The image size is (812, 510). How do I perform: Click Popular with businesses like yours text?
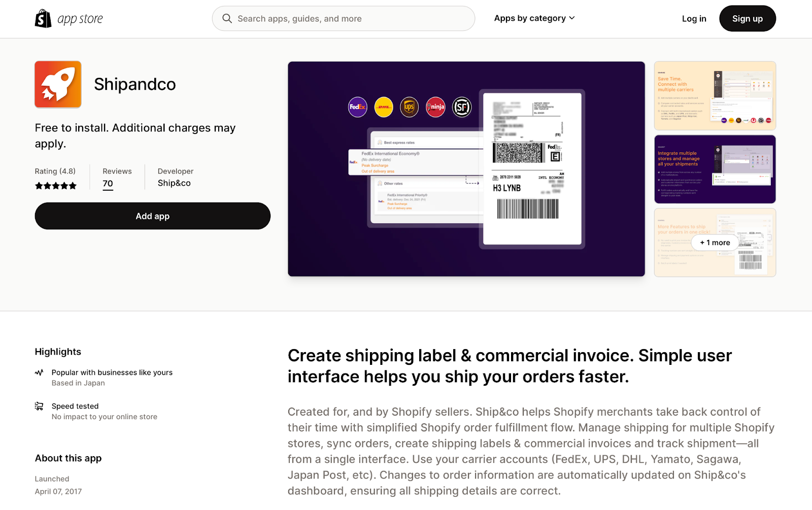click(112, 372)
